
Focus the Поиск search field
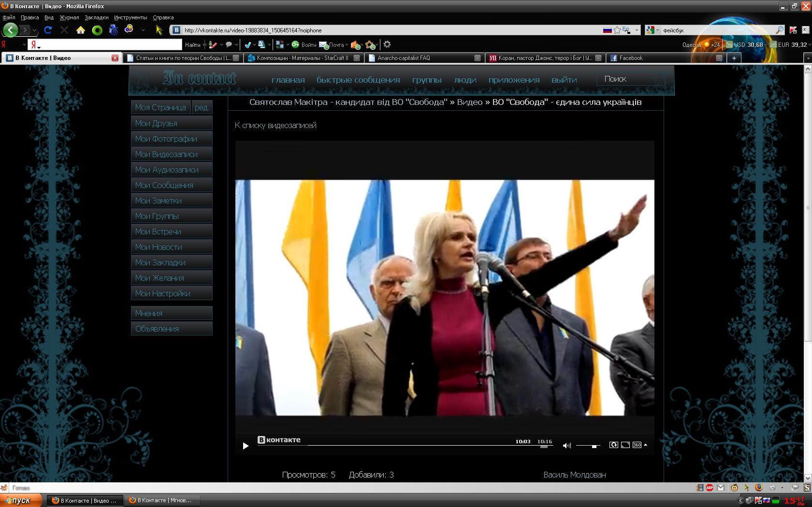pyautogui.click(x=631, y=79)
